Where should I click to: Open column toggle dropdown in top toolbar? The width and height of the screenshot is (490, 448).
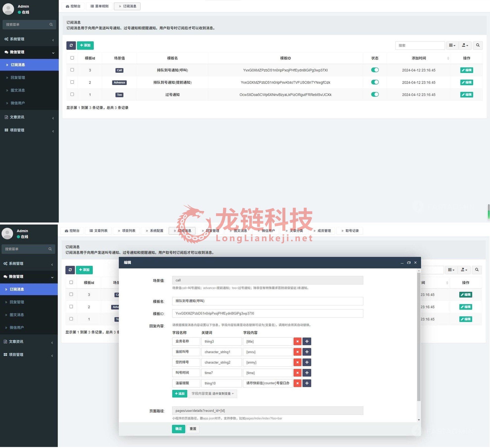coord(452,45)
